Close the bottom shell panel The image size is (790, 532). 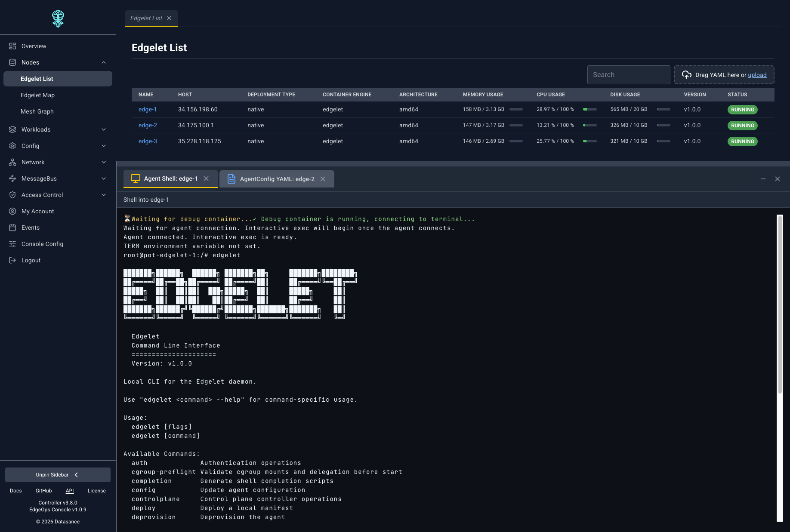click(x=778, y=179)
